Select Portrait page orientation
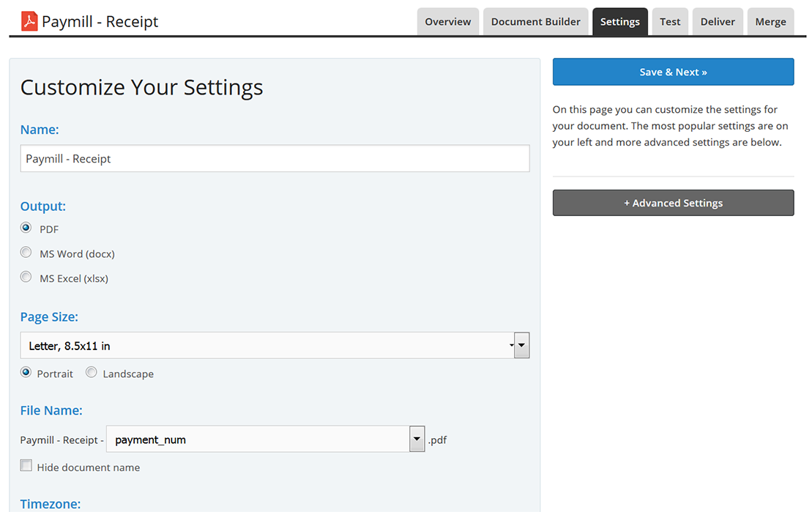The height and width of the screenshot is (512, 812). click(x=26, y=373)
